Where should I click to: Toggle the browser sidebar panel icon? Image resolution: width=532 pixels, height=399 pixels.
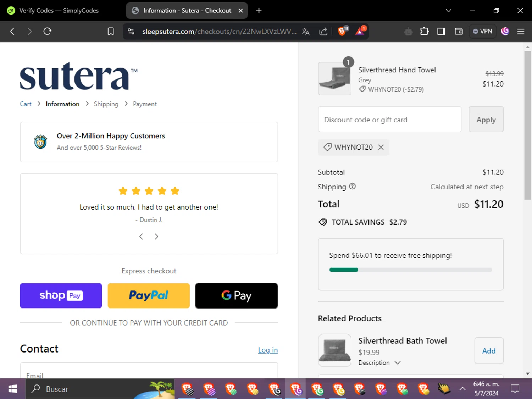pos(441,32)
